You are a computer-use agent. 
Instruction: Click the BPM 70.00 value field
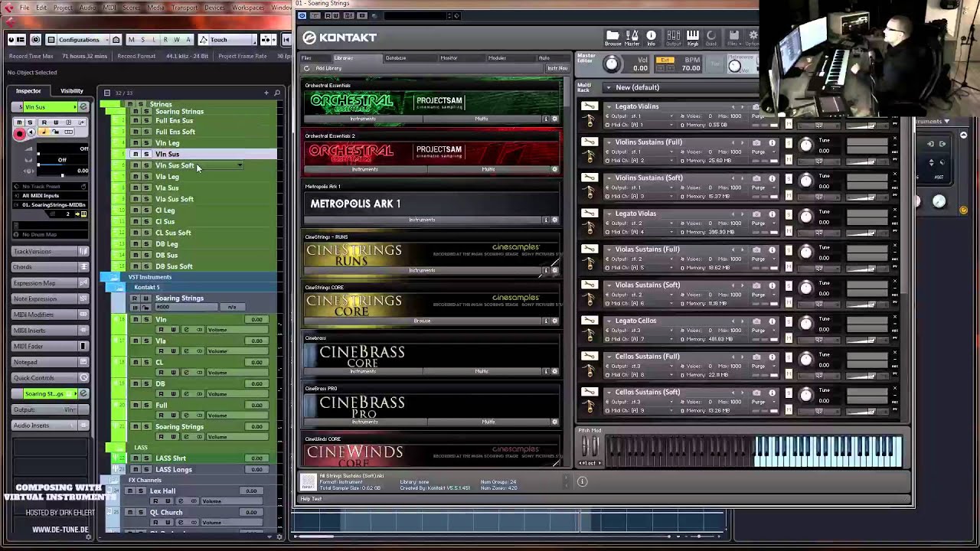pos(691,68)
